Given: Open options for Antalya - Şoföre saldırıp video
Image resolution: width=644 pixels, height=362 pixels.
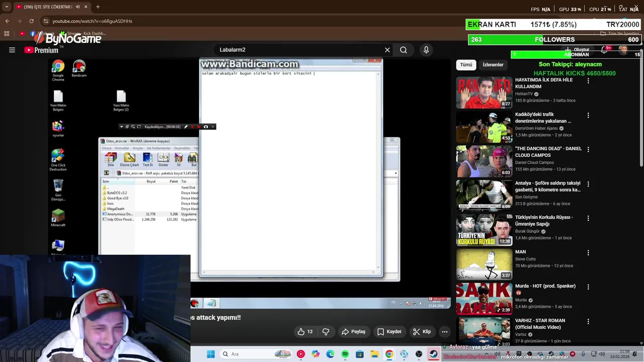Looking at the screenshot, I should click(588, 184).
